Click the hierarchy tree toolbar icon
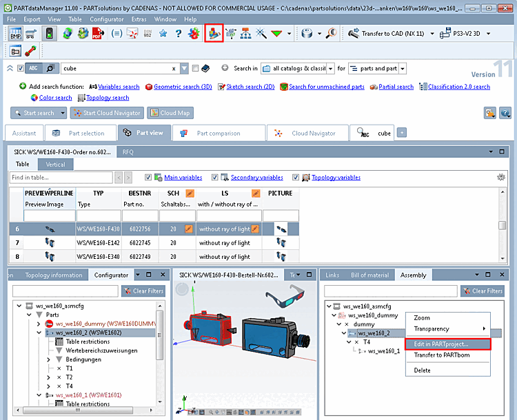This screenshot has height=420, width=517. coord(245,33)
